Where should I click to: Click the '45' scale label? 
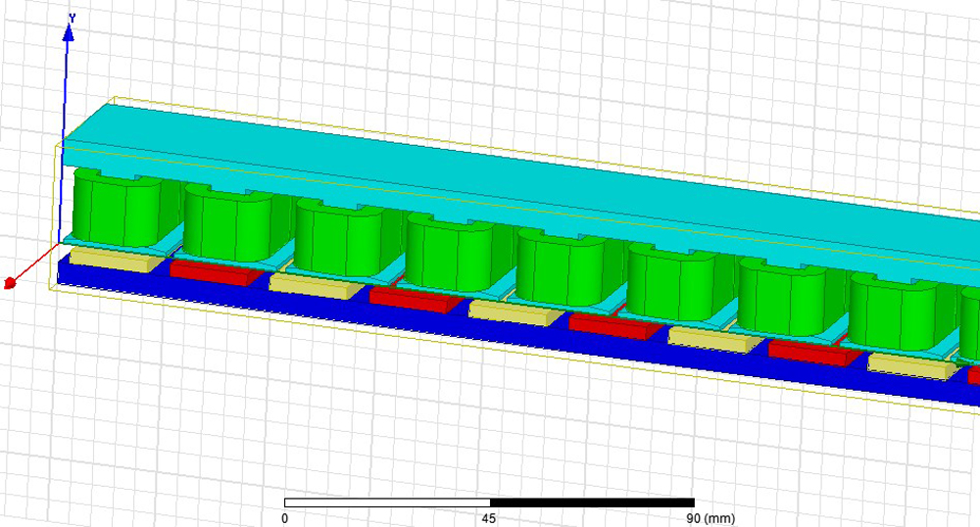pyautogui.click(x=489, y=518)
